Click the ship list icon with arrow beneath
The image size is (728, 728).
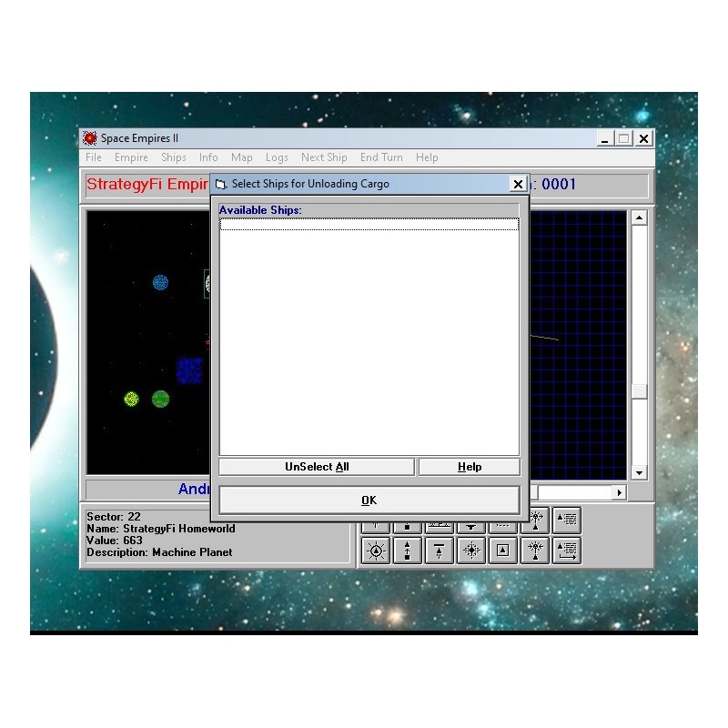[566, 551]
